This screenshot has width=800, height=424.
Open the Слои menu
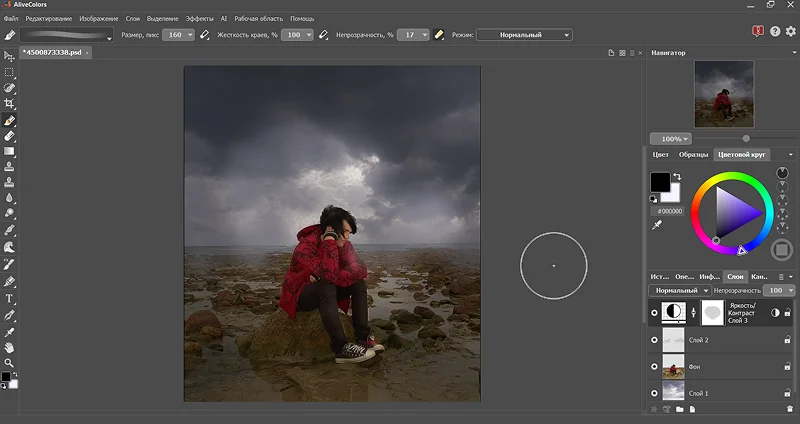click(x=133, y=18)
